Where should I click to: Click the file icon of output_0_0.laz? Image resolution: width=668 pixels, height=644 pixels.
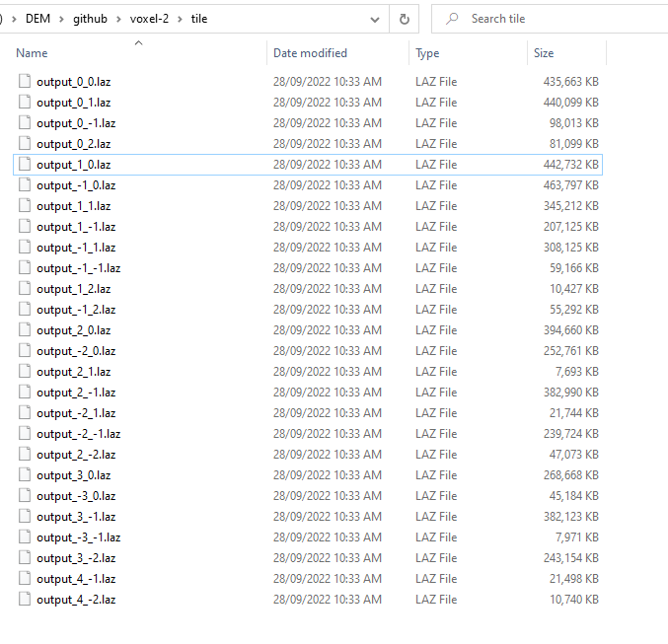click(25, 81)
